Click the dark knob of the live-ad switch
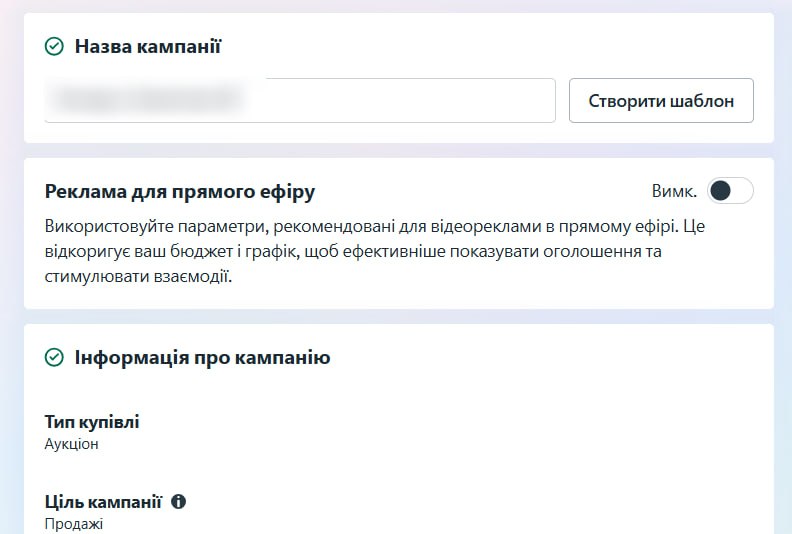Screen dimensions: 792x534 tap(720, 191)
